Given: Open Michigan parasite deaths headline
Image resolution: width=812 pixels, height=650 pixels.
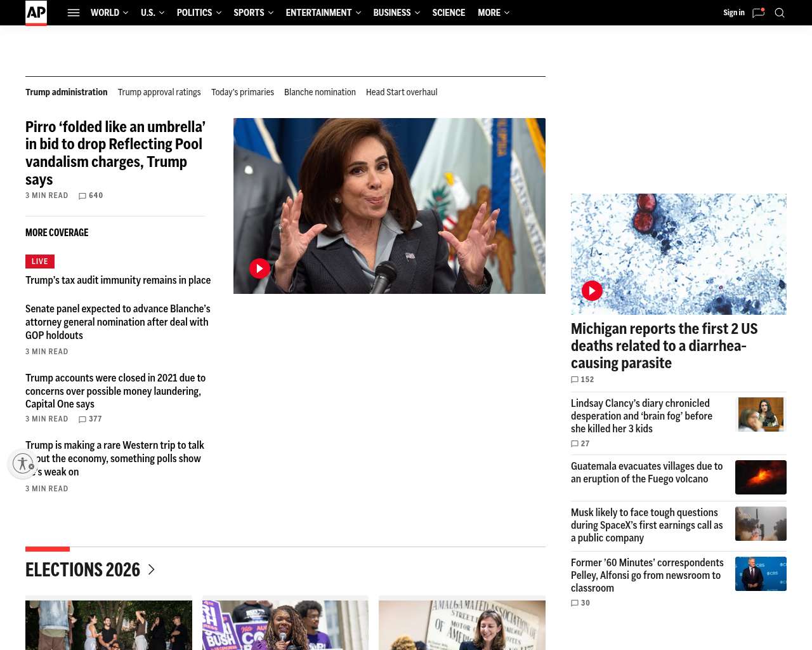Looking at the screenshot, I should [664, 345].
